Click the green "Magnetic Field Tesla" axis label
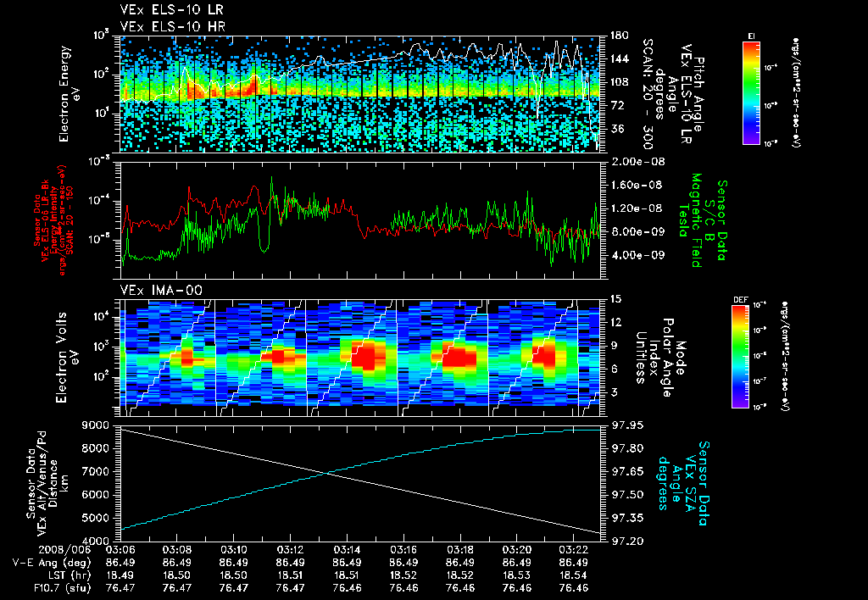Image resolution: width=868 pixels, height=600 pixels. [690, 220]
